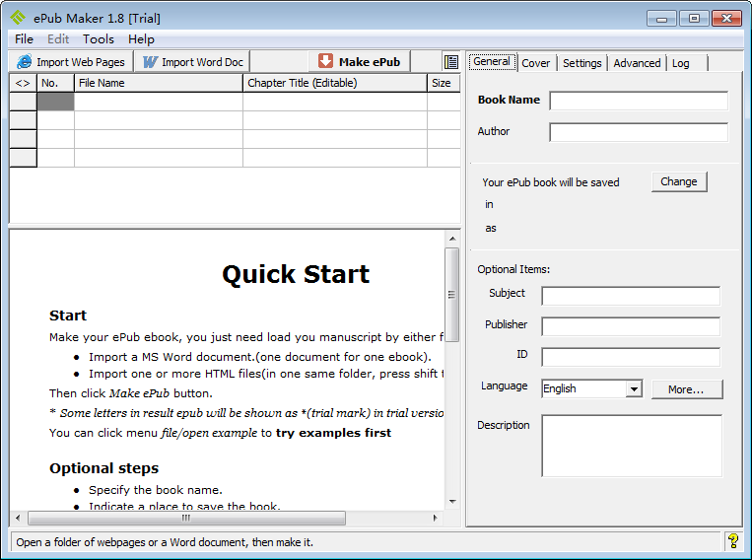Screen dimensions: 752x560
Task: Click the <> column header in file table
Action: pyautogui.click(x=23, y=83)
